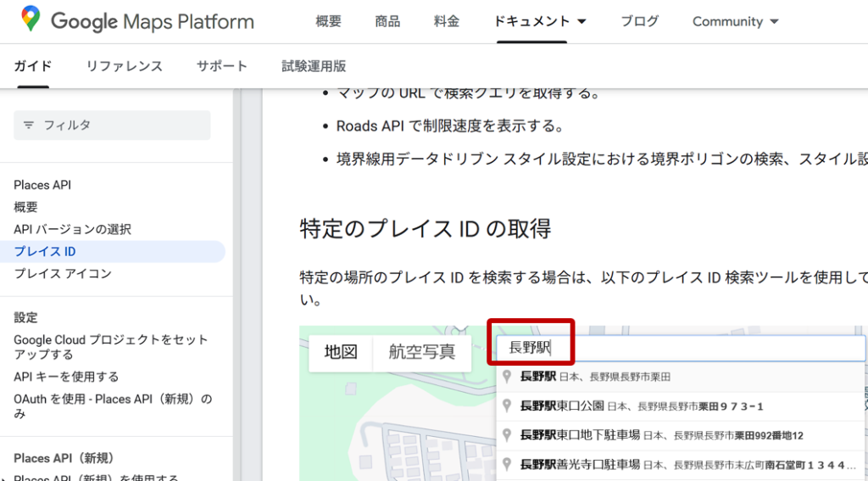Click the pin icon beside 長野駅 日本、長野県長野市栗田
This screenshot has width=868, height=481.
click(x=507, y=377)
